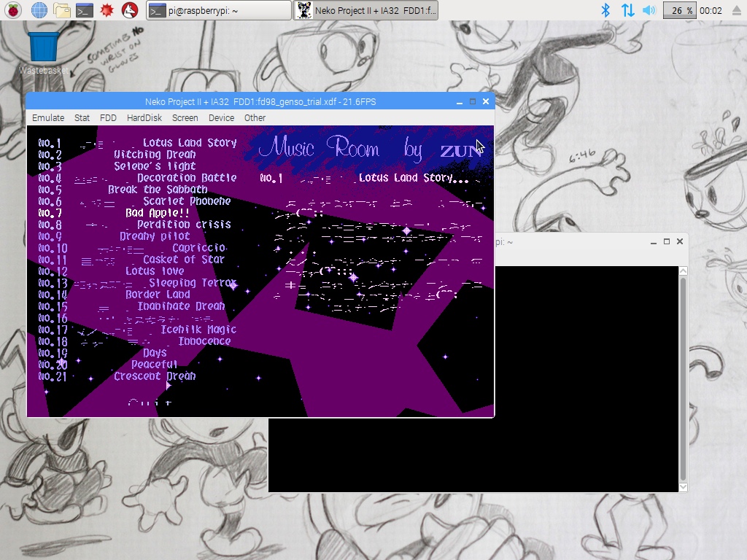Switch to the Neko Project II taskbar button
This screenshot has height=560, width=747.
coord(365,10)
